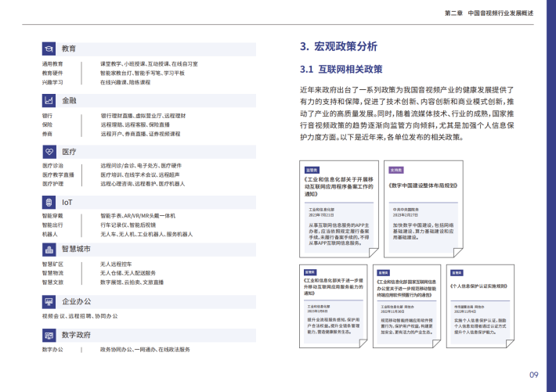Click the purple 支持类 tag on policy card

396,169
